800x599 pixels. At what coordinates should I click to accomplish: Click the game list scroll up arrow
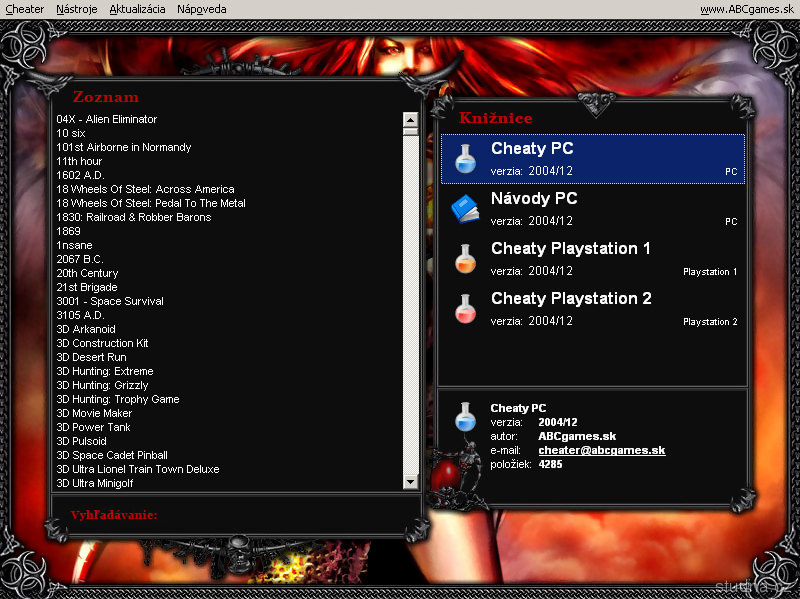(x=410, y=119)
